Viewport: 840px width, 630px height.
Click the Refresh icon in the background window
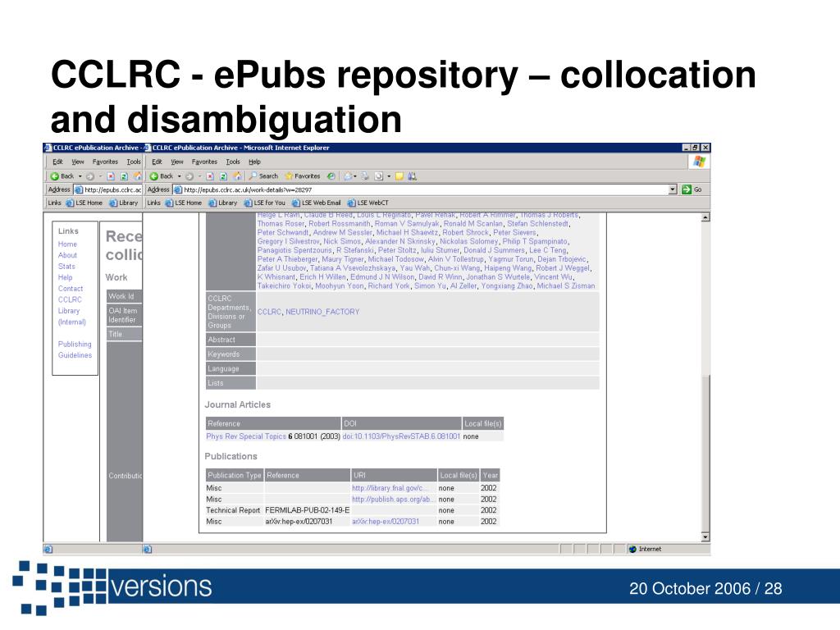pos(125,176)
